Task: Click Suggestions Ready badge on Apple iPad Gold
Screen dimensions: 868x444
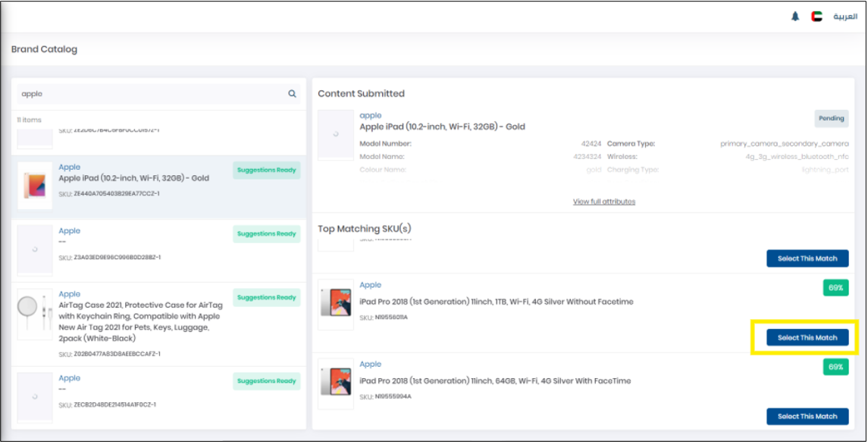Action: (x=266, y=170)
